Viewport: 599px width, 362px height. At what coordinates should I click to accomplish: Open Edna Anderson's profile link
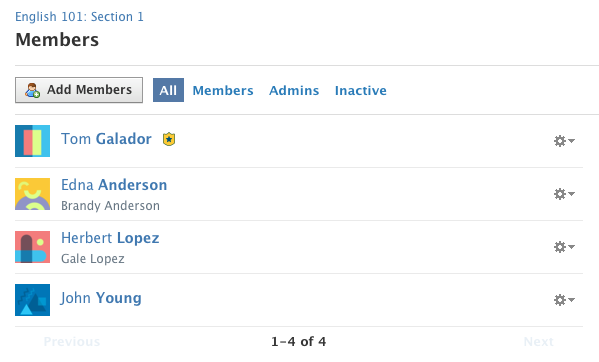point(114,185)
